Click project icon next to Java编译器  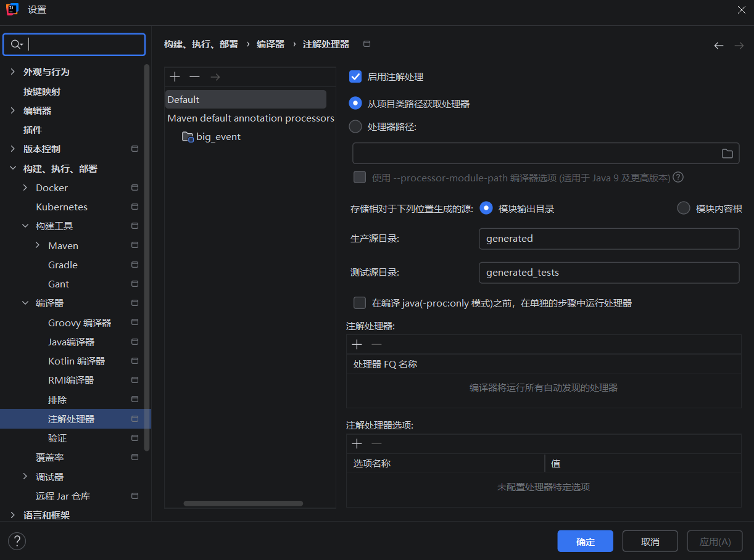click(x=135, y=342)
